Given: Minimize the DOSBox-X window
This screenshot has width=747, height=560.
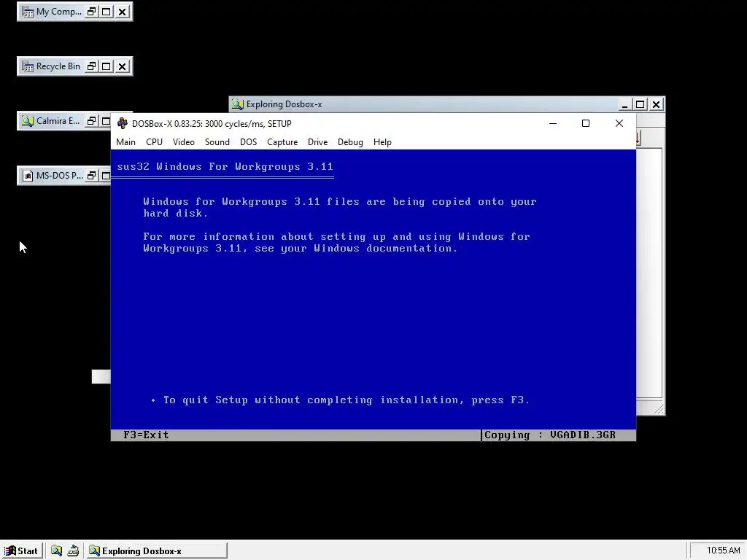Looking at the screenshot, I should click(553, 123).
